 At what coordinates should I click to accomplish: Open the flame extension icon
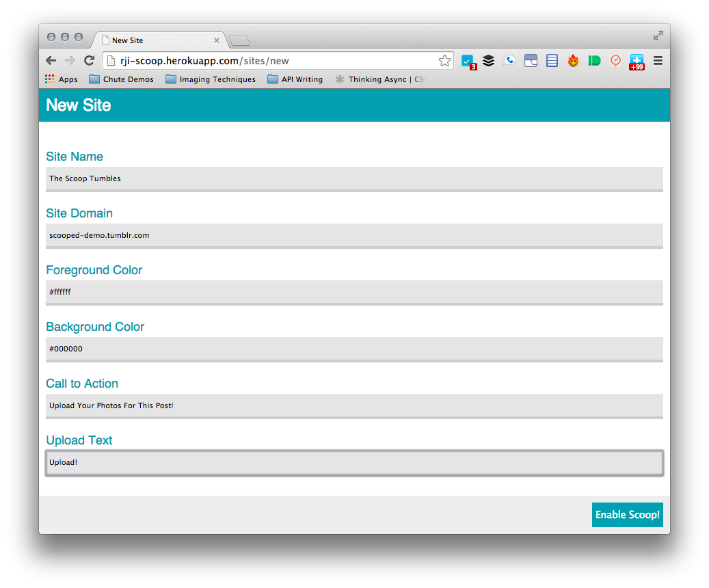coord(574,61)
